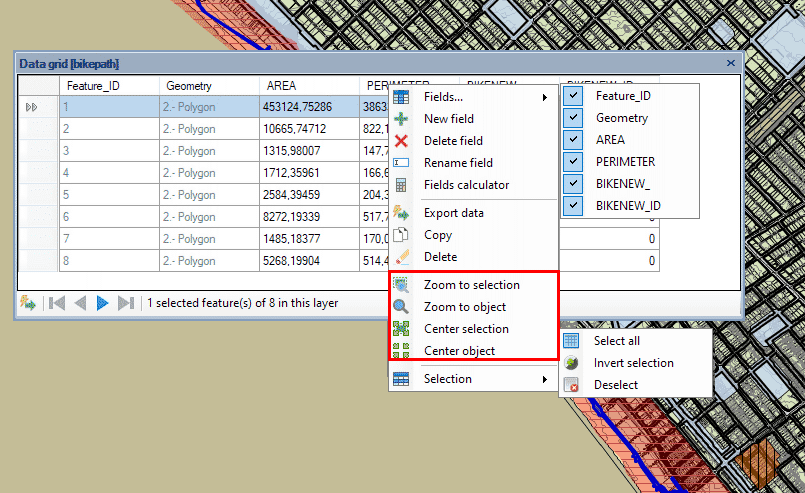This screenshot has height=493, width=805.
Task: Click the Invert selection icon
Action: 571,363
